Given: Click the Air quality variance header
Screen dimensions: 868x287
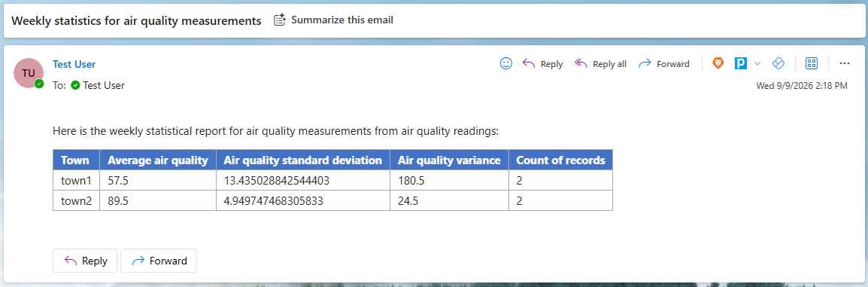Looking at the screenshot, I should click(x=449, y=160).
